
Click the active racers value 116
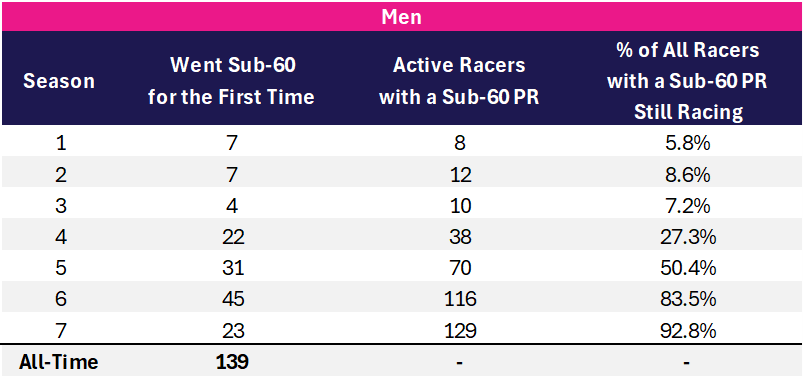coord(459,300)
